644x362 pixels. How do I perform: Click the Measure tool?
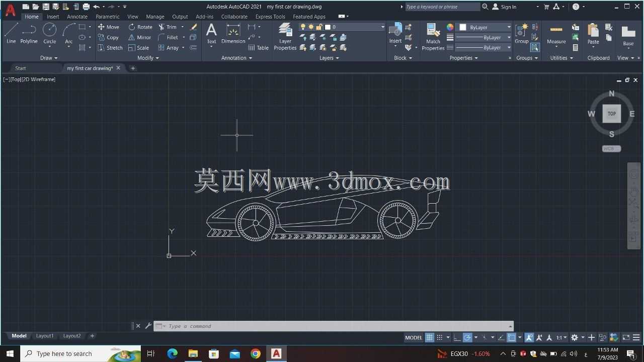click(x=556, y=33)
